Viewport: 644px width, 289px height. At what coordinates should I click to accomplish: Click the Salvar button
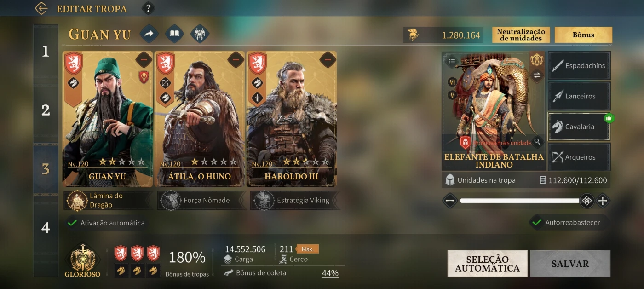point(570,264)
